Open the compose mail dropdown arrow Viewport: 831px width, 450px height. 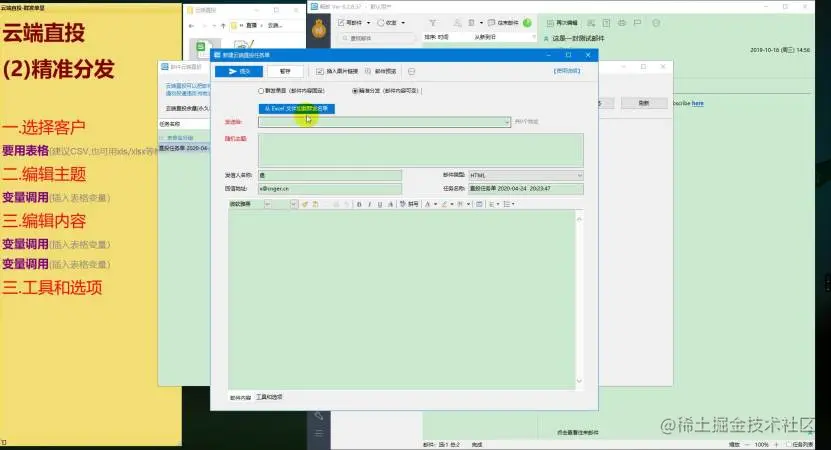tap(368, 23)
